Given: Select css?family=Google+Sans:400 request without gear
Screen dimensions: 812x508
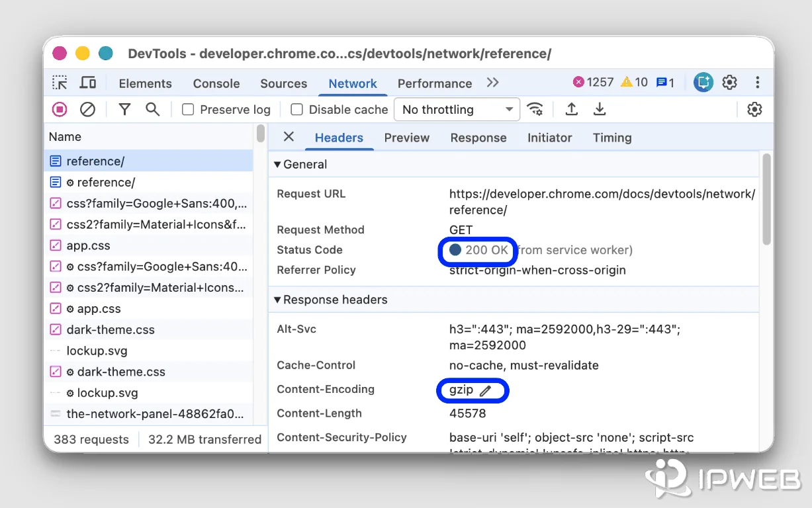Looking at the screenshot, I should click(149, 203).
